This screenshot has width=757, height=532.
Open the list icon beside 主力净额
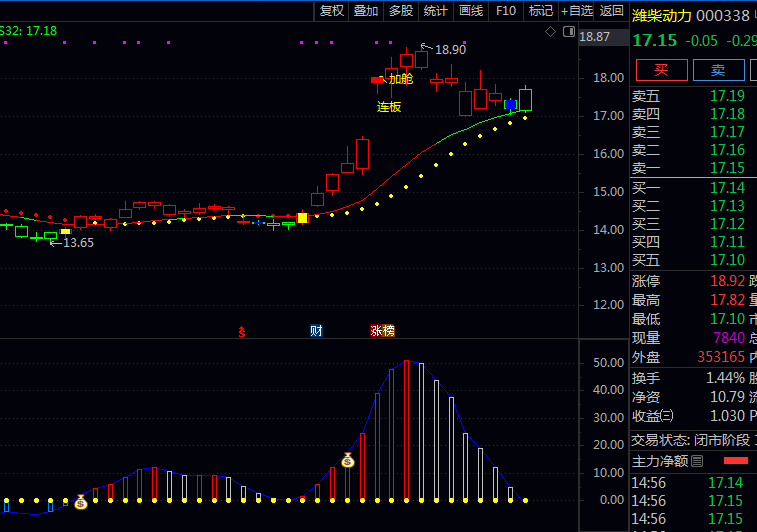tap(697, 461)
